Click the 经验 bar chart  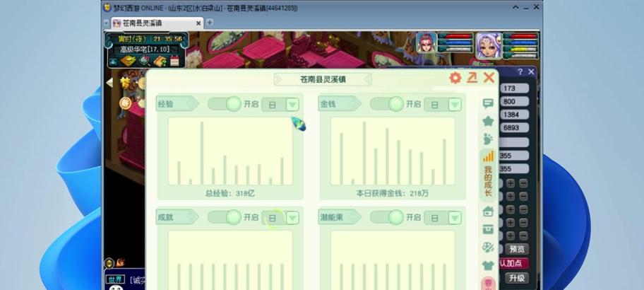click(230, 151)
